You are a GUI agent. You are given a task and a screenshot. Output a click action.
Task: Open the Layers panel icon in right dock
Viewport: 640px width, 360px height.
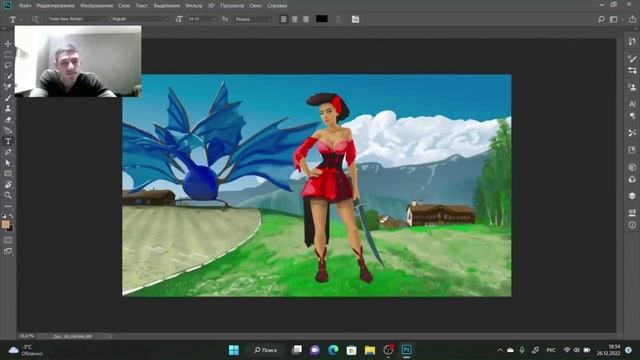click(x=632, y=196)
